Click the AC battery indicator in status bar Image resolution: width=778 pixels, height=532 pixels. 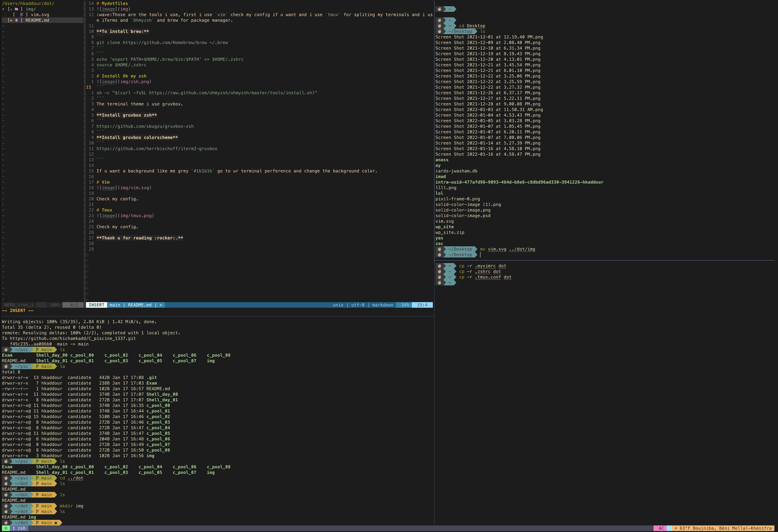tap(661, 528)
